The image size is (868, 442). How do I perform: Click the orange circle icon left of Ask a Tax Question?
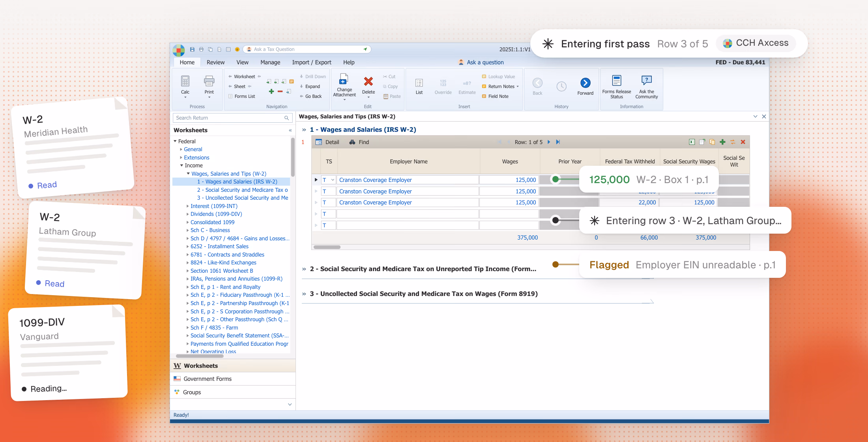click(x=237, y=49)
